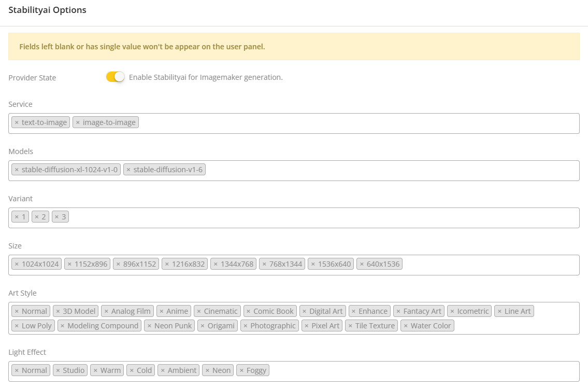Remove the Studio light effect tag
588x388 pixels.
(x=58, y=370)
